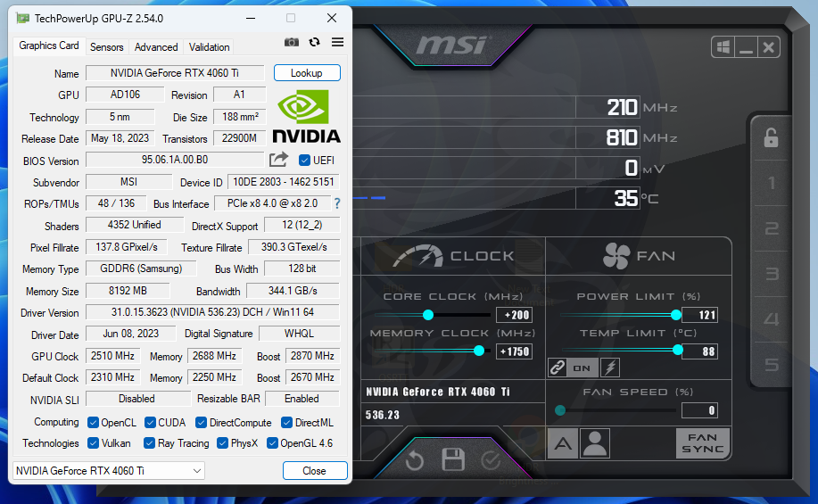This screenshot has width=818, height=504.
Task: Click the Bus Interface question mark
Action: 337,203
